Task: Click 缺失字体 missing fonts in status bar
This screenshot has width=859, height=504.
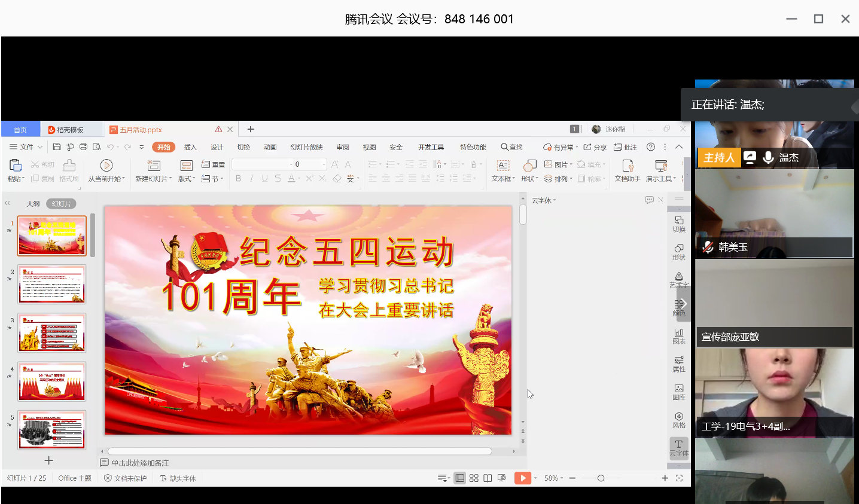Action: [x=178, y=478]
